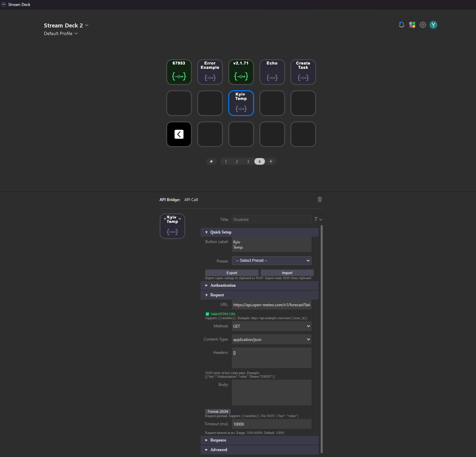
Task: Open the Marketplace colorful grid icon
Action: [412, 25]
